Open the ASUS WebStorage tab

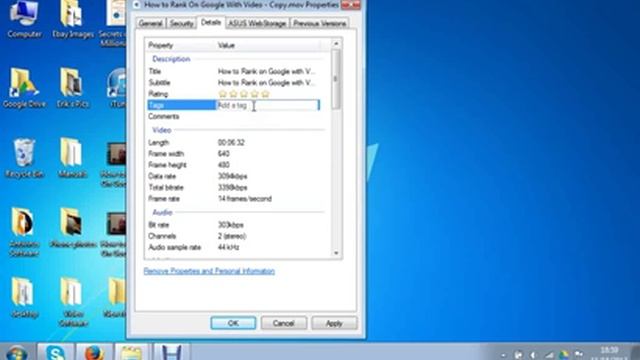coord(257,23)
